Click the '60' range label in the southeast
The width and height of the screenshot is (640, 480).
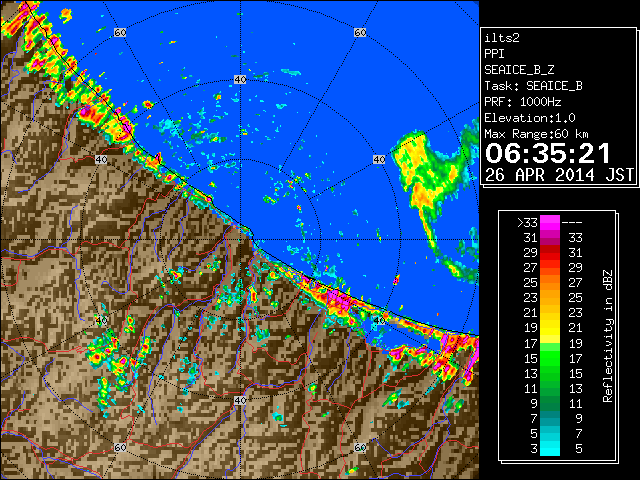(x=360, y=448)
